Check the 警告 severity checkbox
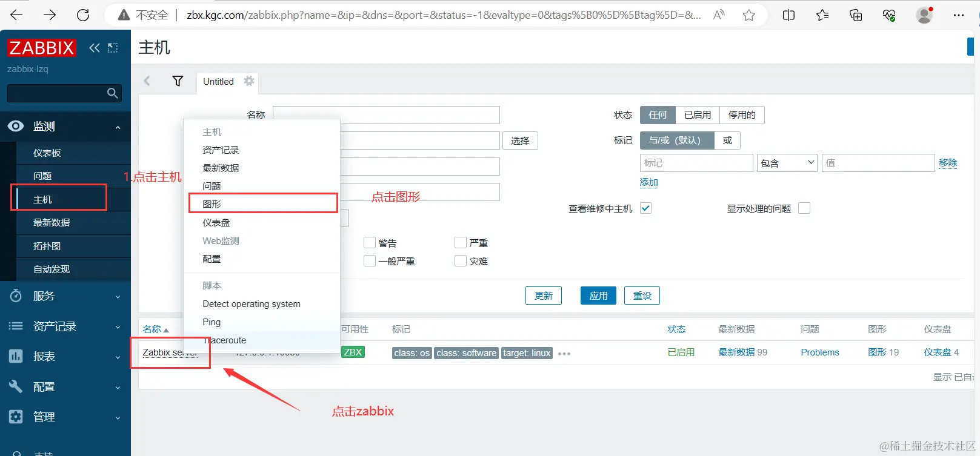Image resolution: width=980 pixels, height=456 pixels. 370,243
